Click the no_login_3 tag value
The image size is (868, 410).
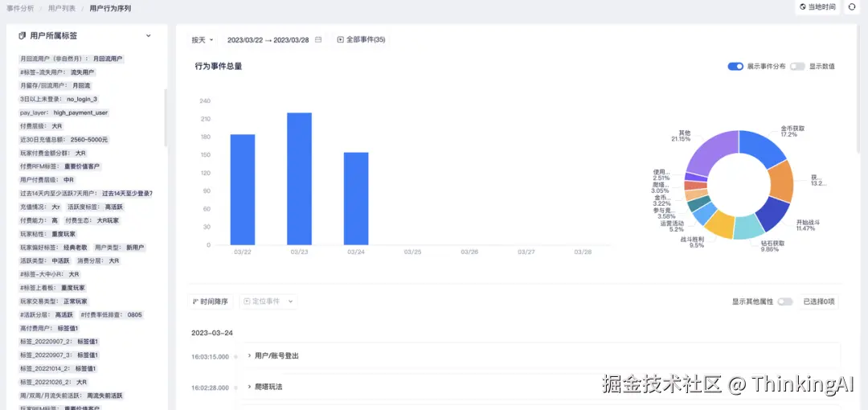click(82, 99)
